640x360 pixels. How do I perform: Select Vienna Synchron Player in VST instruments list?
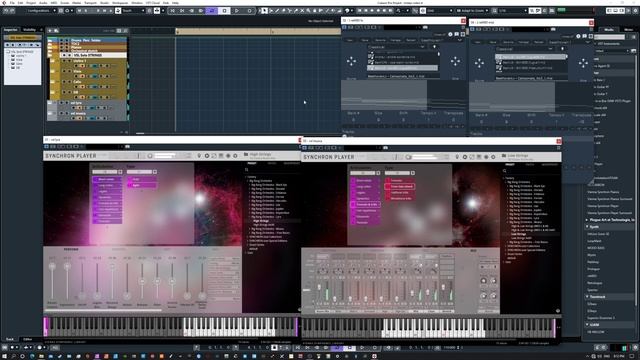(603, 206)
